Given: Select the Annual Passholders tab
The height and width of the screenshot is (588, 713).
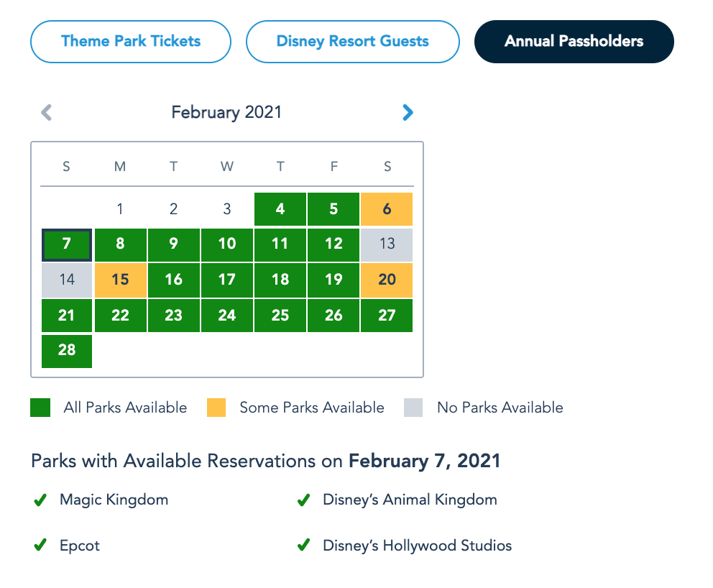Looking at the screenshot, I should pos(574,41).
